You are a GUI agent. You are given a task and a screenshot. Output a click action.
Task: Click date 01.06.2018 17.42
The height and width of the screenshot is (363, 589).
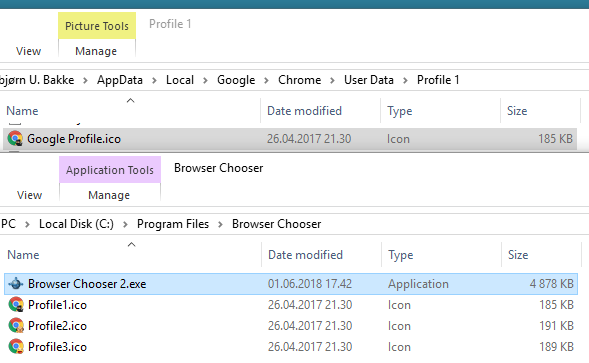click(x=310, y=284)
